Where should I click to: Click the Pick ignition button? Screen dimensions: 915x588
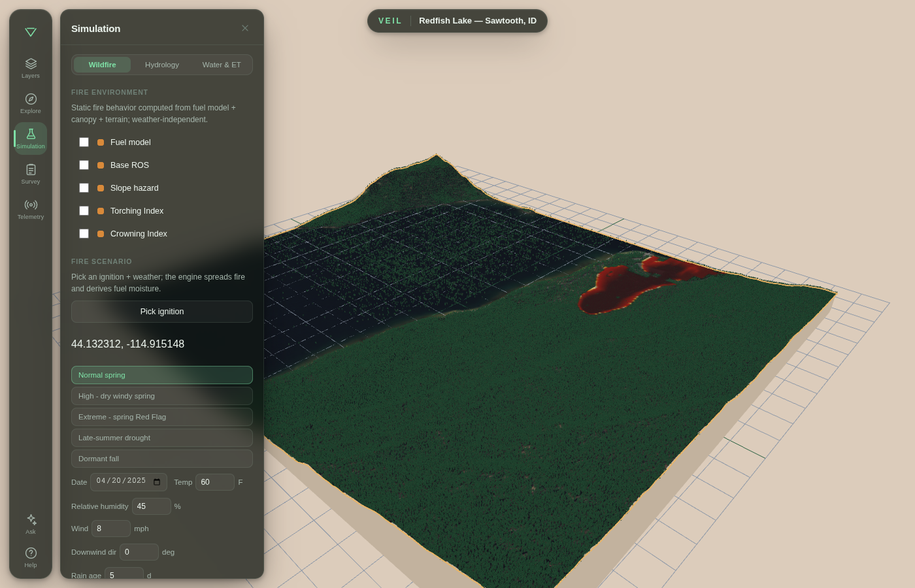coord(162,312)
